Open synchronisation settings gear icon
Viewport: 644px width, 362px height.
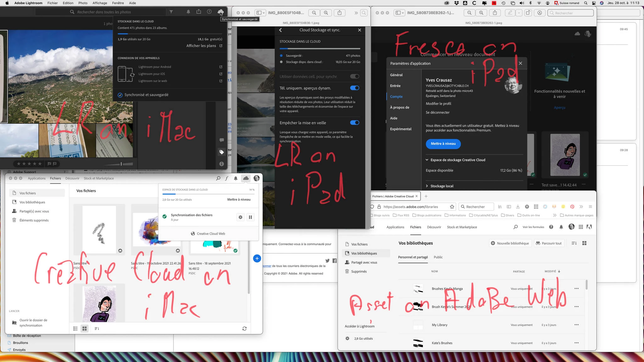tap(241, 217)
